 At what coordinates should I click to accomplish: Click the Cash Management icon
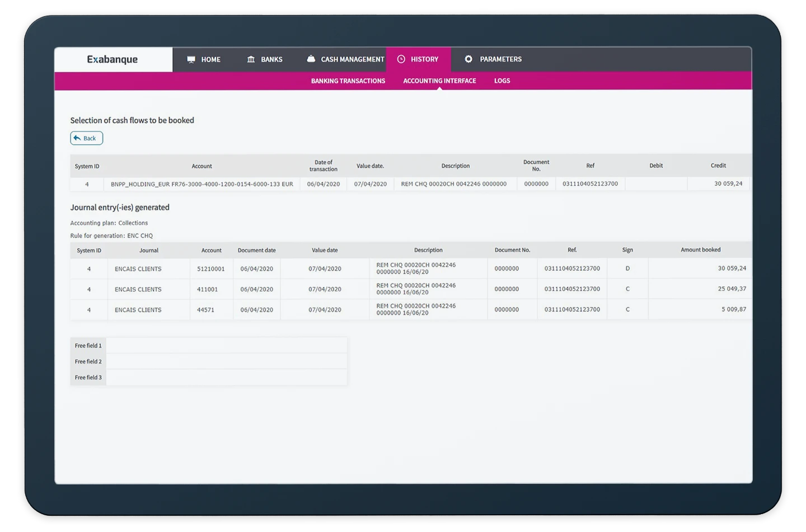click(x=311, y=59)
